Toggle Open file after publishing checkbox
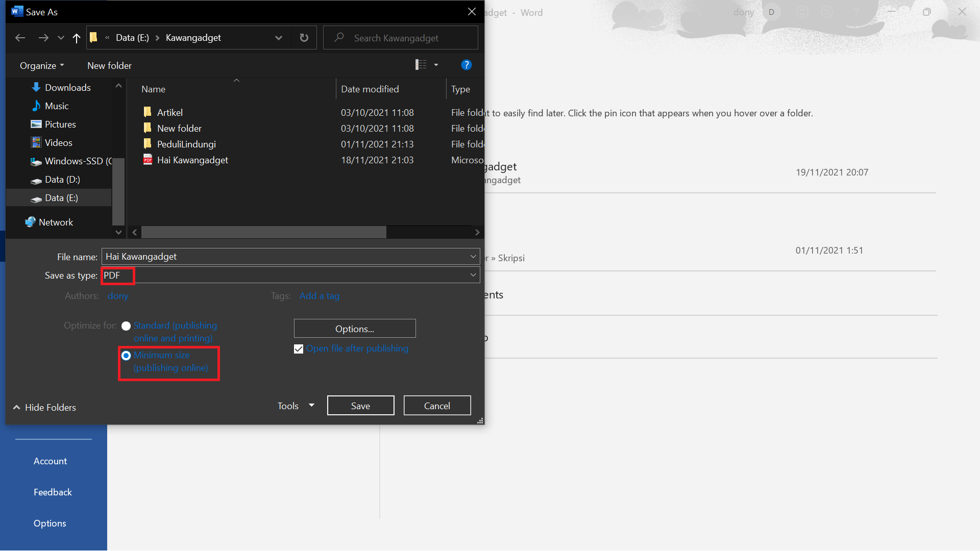This screenshot has width=980, height=551. tap(299, 349)
